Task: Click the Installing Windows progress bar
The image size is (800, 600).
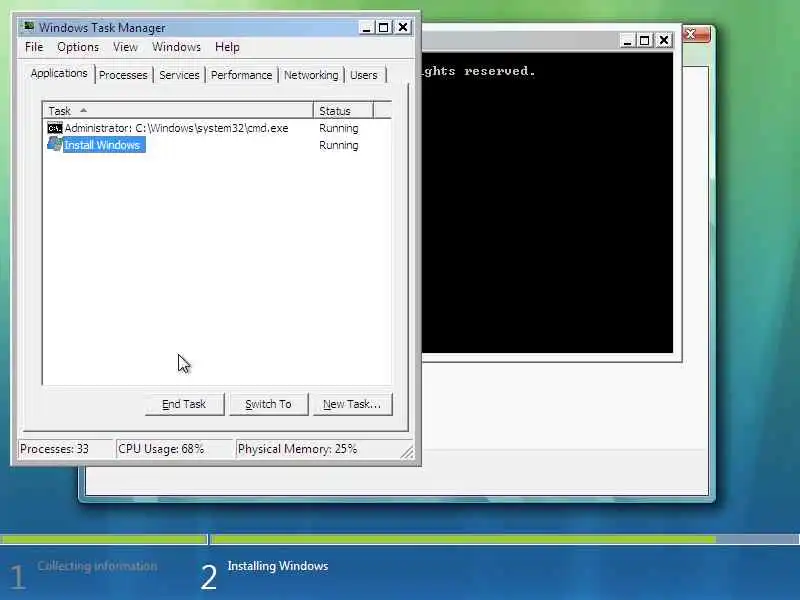Action: pos(505,539)
